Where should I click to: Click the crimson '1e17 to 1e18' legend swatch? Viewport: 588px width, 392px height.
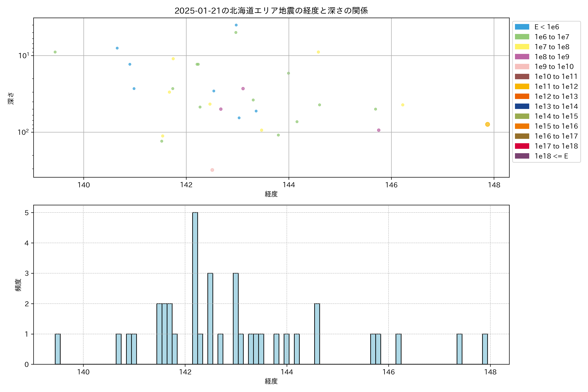(x=522, y=146)
